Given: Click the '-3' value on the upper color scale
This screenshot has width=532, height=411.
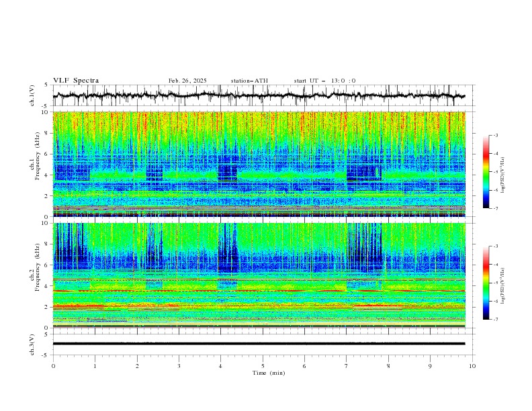Looking at the screenshot, I should pyautogui.click(x=495, y=135).
